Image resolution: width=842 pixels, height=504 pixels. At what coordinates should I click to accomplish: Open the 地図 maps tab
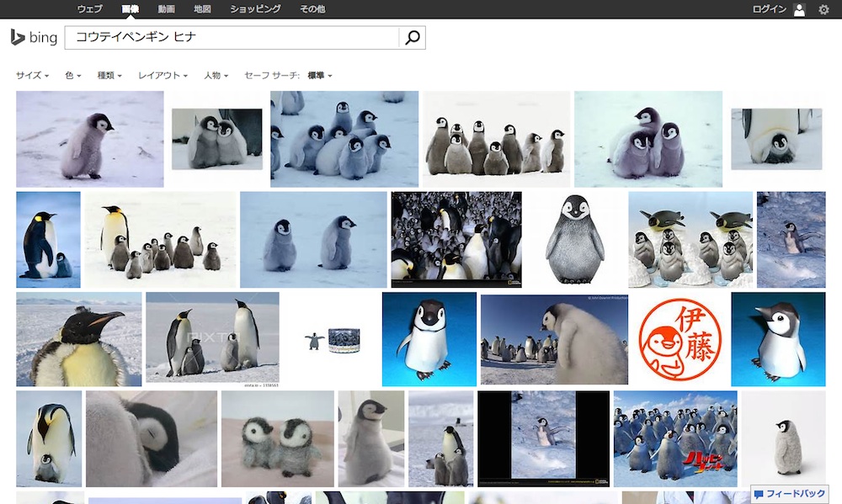point(202,9)
